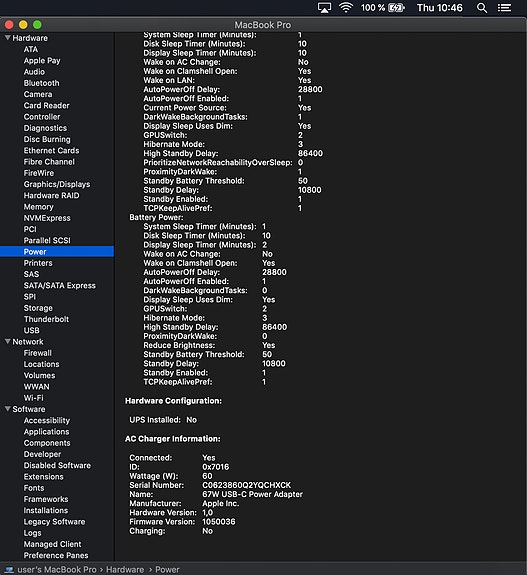
Task: Select Thunderbolt under Hardware
Action: click(x=46, y=319)
